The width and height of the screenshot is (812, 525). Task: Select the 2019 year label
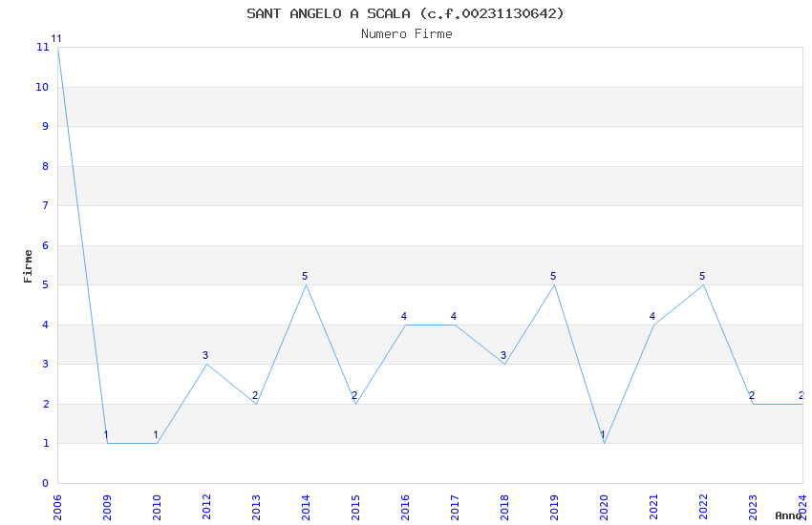[555, 508]
